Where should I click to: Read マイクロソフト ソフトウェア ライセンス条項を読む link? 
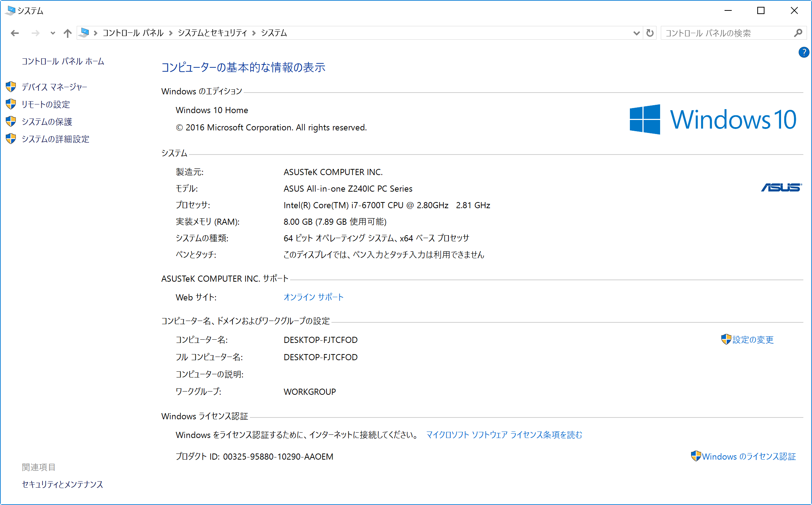[504, 435]
